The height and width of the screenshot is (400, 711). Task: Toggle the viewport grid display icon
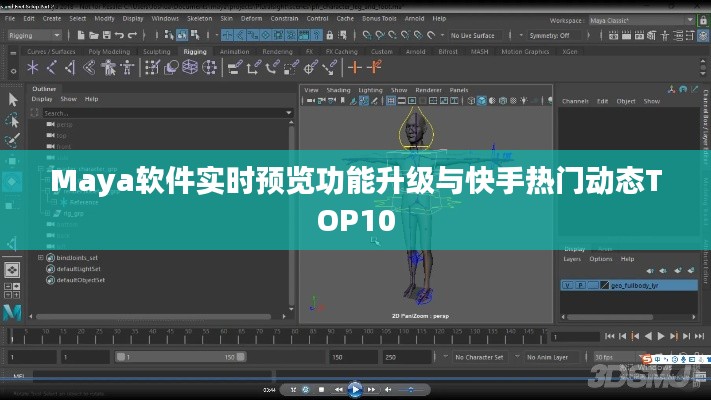pyautogui.click(x=390, y=101)
